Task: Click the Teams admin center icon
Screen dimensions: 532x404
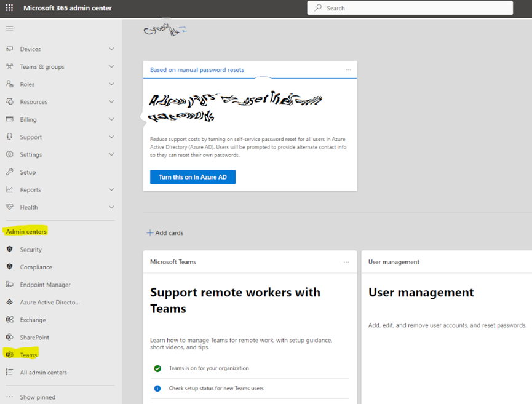Action: click(x=9, y=355)
